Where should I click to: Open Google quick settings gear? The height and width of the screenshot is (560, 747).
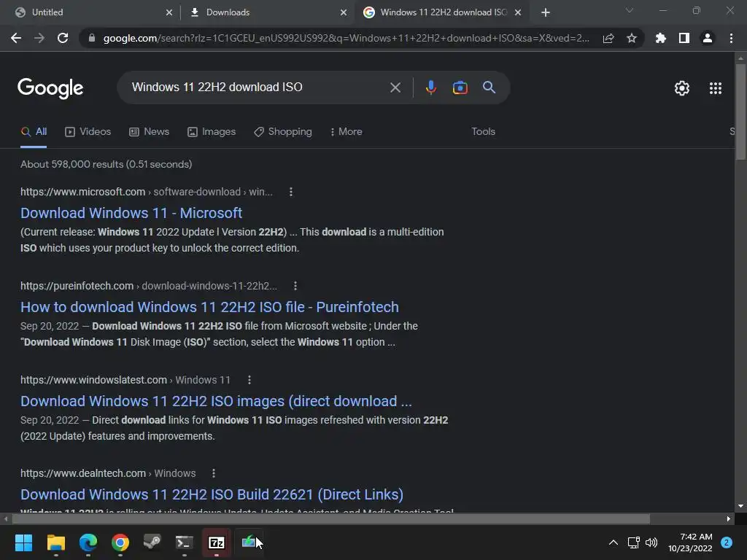coord(682,88)
